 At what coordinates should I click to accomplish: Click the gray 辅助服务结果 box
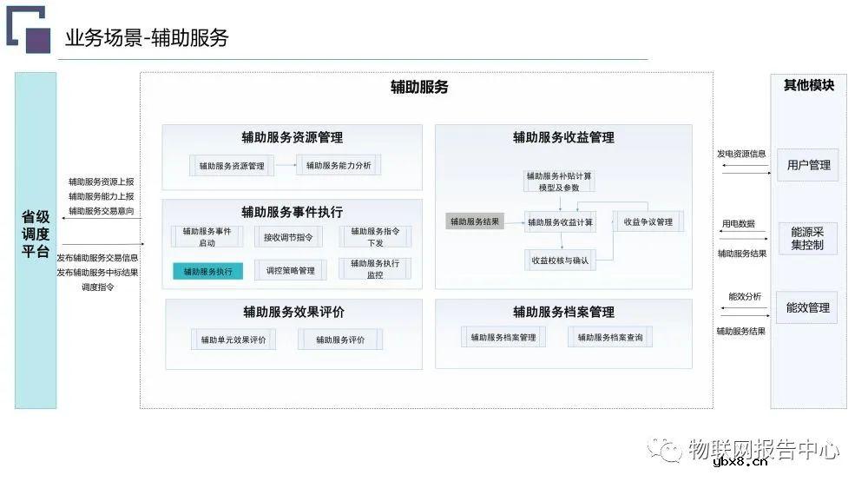click(x=475, y=221)
